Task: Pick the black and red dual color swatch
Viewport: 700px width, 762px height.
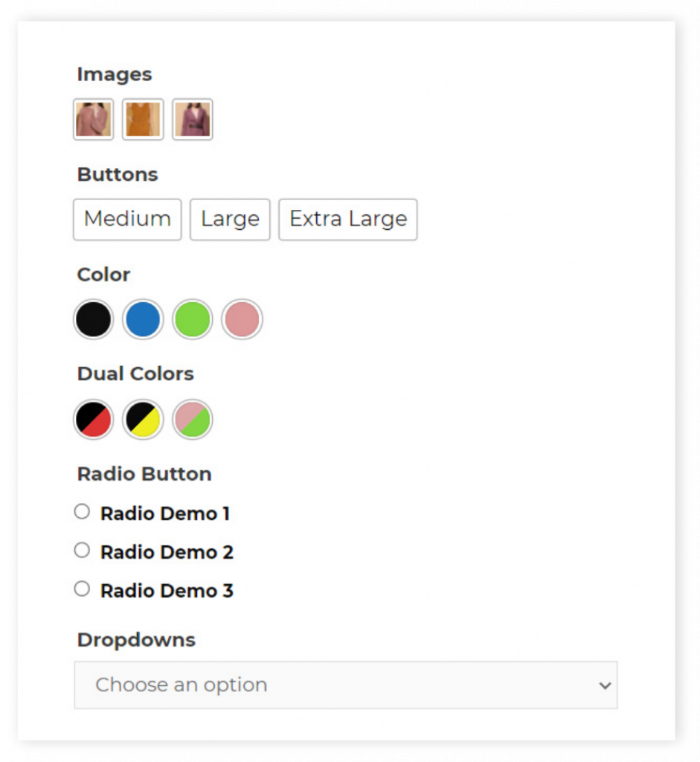Action: pos(93,420)
